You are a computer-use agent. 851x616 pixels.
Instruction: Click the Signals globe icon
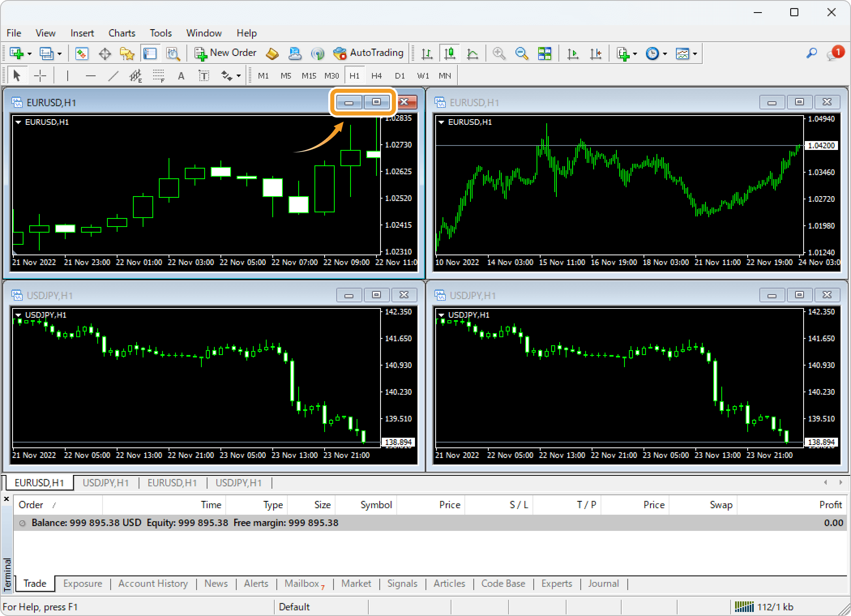[318, 53]
